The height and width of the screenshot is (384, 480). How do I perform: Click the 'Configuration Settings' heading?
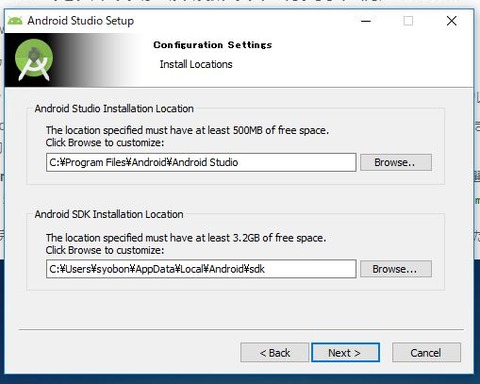click(x=213, y=45)
